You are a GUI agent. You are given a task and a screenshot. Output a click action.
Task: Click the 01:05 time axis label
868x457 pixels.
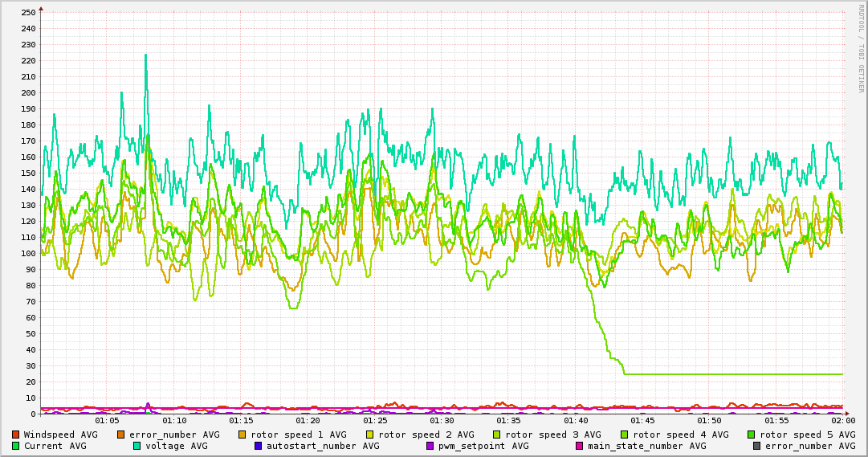pyautogui.click(x=108, y=421)
